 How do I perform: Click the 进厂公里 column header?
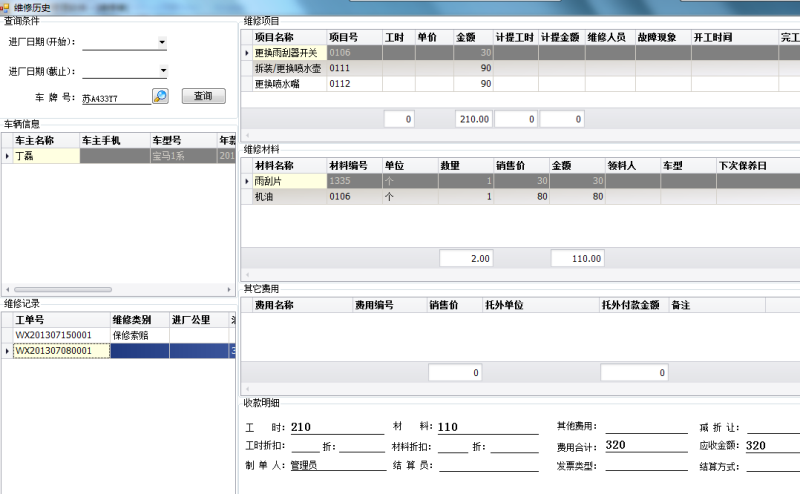[199, 320]
